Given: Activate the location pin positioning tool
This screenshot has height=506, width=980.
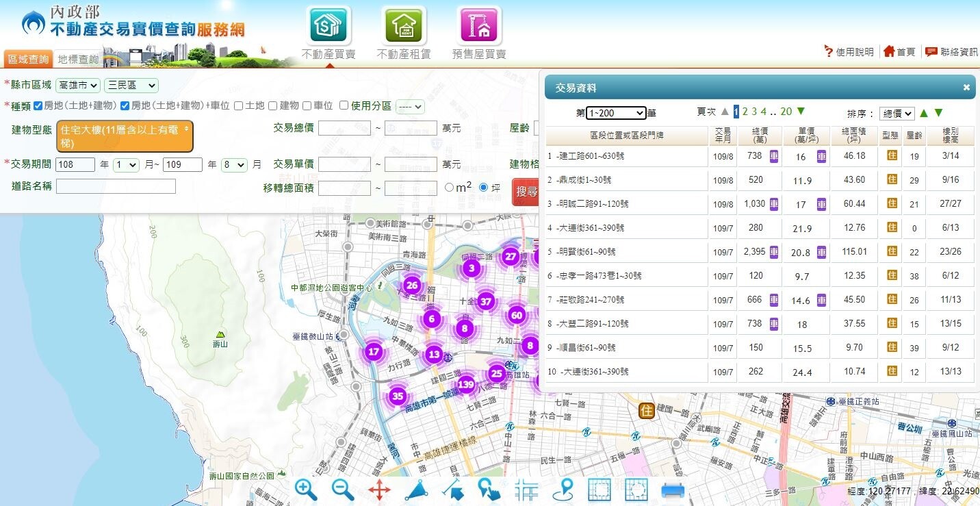Looking at the screenshot, I should click(563, 490).
